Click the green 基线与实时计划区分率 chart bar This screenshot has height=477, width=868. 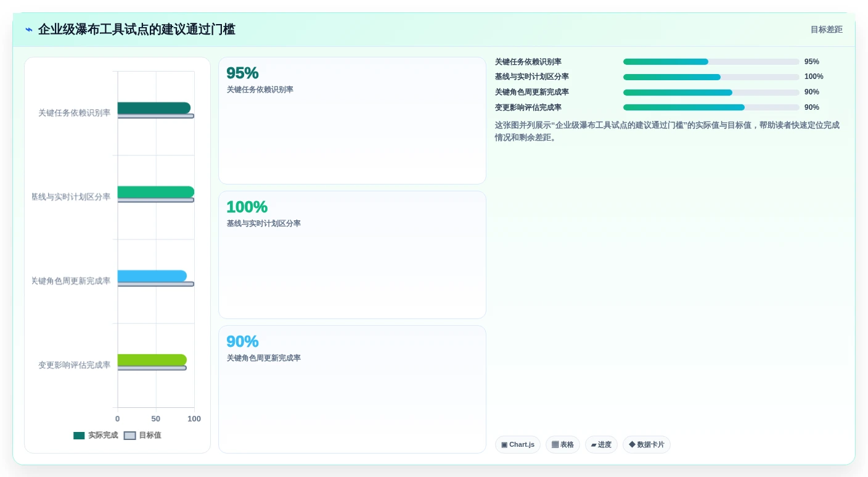click(x=156, y=192)
